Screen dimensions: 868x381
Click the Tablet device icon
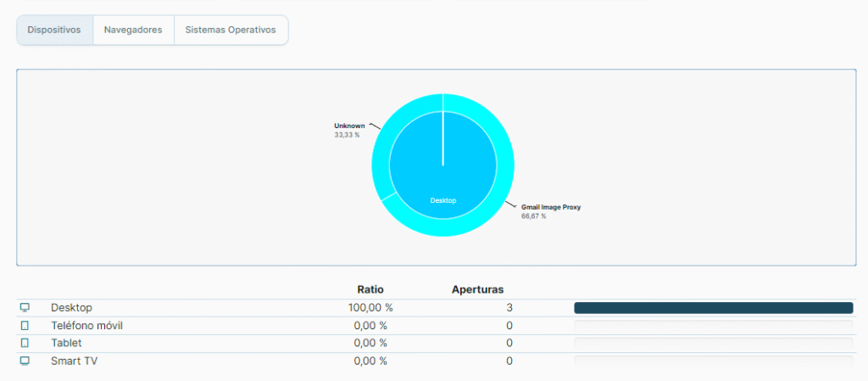point(25,343)
